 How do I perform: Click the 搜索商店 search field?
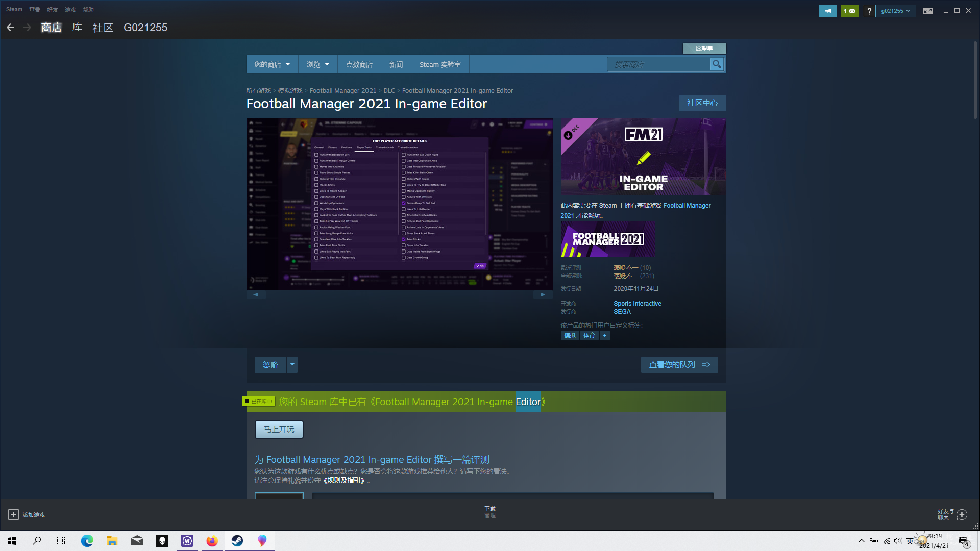click(658, 64)
